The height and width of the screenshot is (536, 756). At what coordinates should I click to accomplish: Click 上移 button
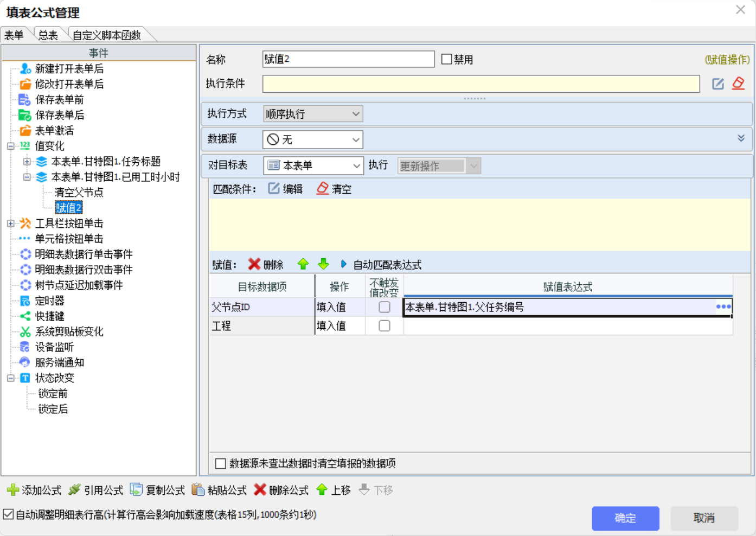click(x=334, y=490)
